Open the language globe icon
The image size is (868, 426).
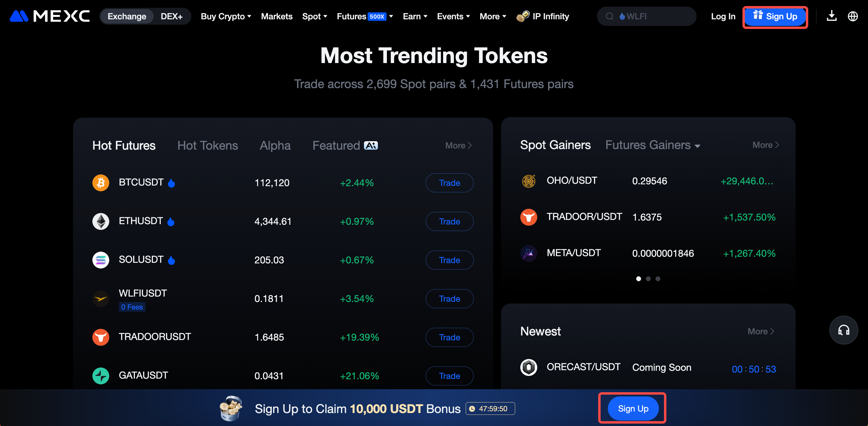click(853, 16)
